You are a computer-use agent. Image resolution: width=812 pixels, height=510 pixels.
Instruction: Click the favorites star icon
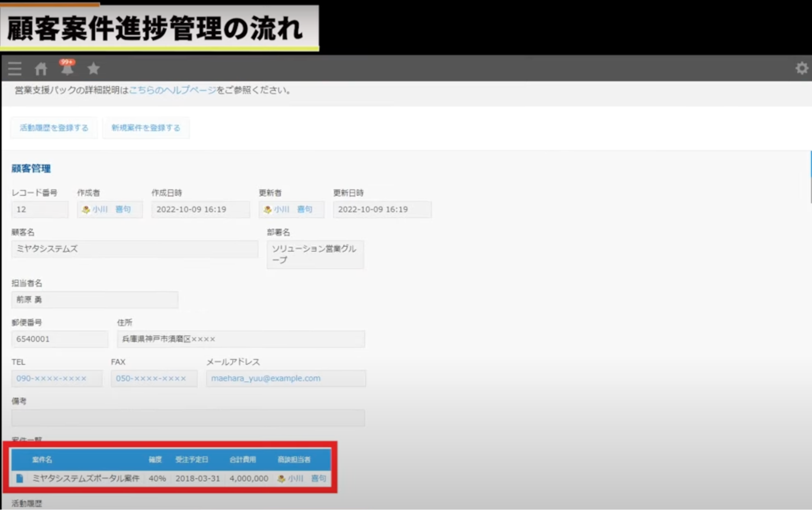[93, 69]
